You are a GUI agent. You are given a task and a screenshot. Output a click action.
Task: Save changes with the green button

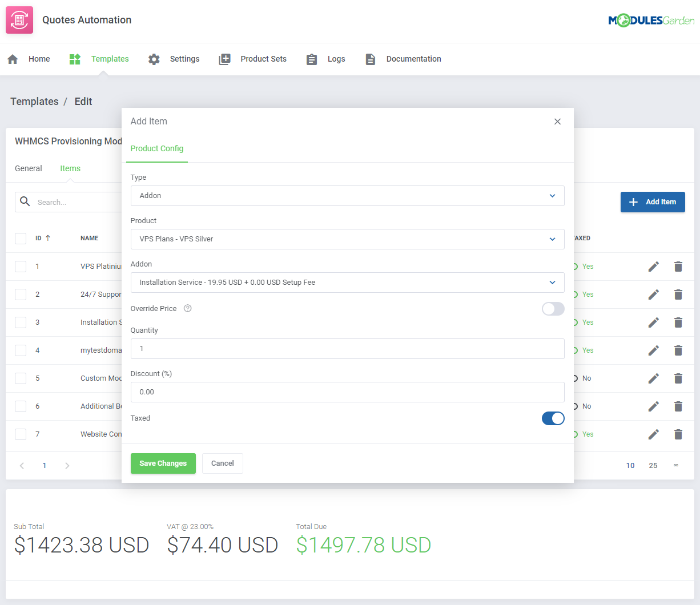163,463
